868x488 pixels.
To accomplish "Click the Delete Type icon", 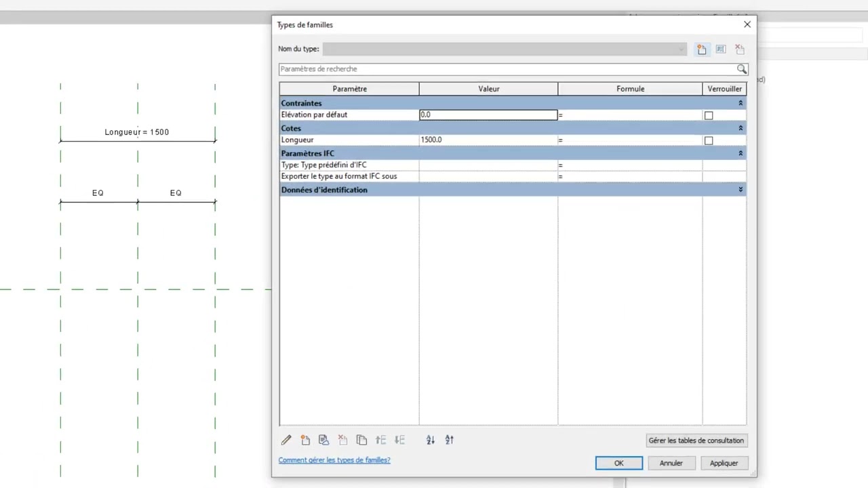I will click(740, 49).
